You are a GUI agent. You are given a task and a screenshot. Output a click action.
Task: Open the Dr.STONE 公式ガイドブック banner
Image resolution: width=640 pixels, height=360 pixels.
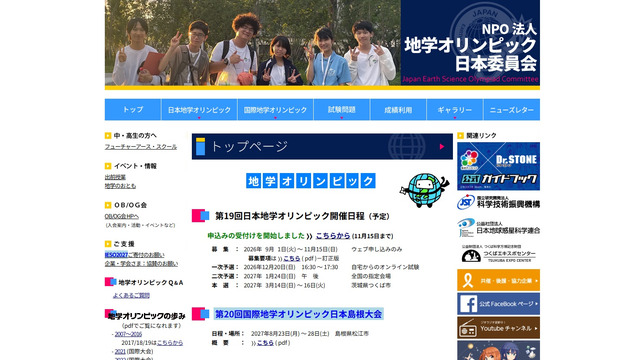click(498, 166)
